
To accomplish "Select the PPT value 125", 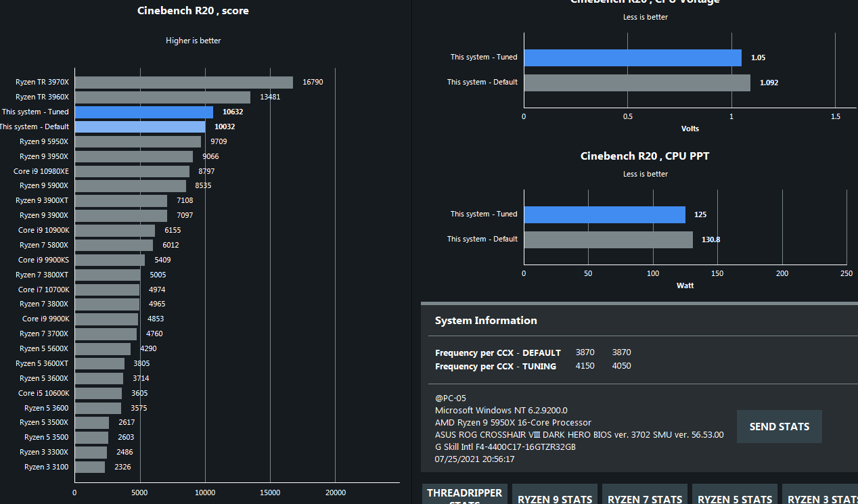I will pyautogui.click(x=700, y=214).
